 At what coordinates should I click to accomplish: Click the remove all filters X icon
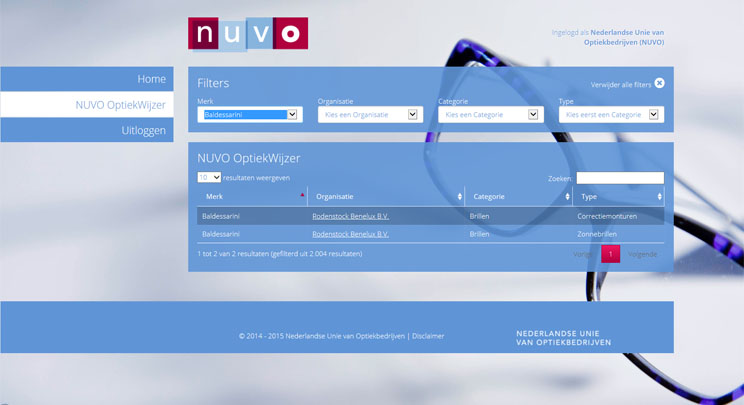coord(659,83)
